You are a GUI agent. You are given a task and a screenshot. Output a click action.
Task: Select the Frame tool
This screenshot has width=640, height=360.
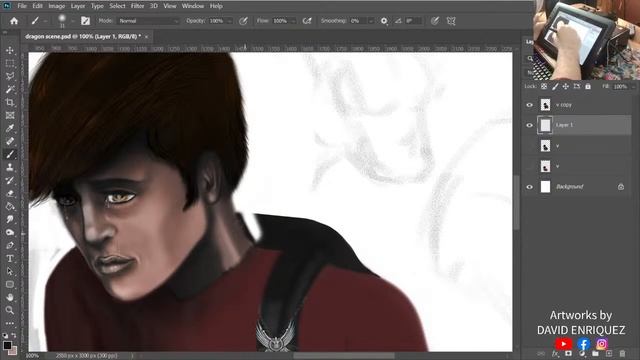tap(10, 116)
